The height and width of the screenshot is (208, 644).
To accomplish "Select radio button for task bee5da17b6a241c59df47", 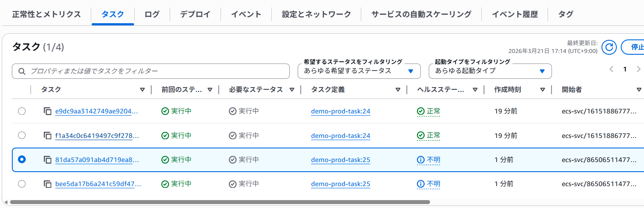I will tap(21, 184).
